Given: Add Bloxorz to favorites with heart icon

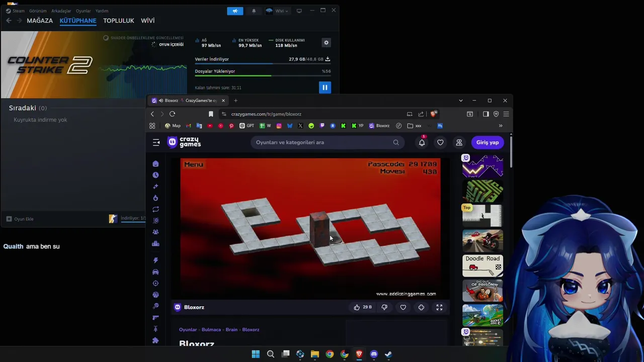Looking at the screenshot, I should click(403, 307).
